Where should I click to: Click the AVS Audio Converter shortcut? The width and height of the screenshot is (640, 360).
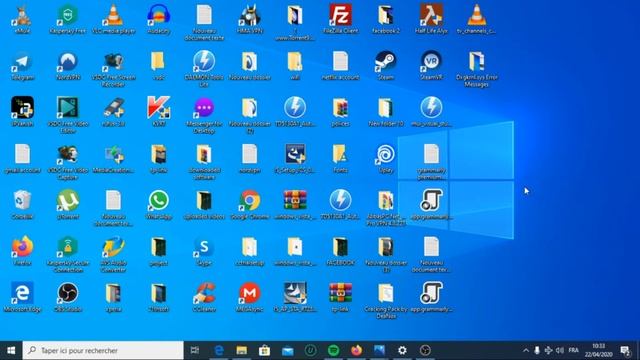tap(113, 254)
